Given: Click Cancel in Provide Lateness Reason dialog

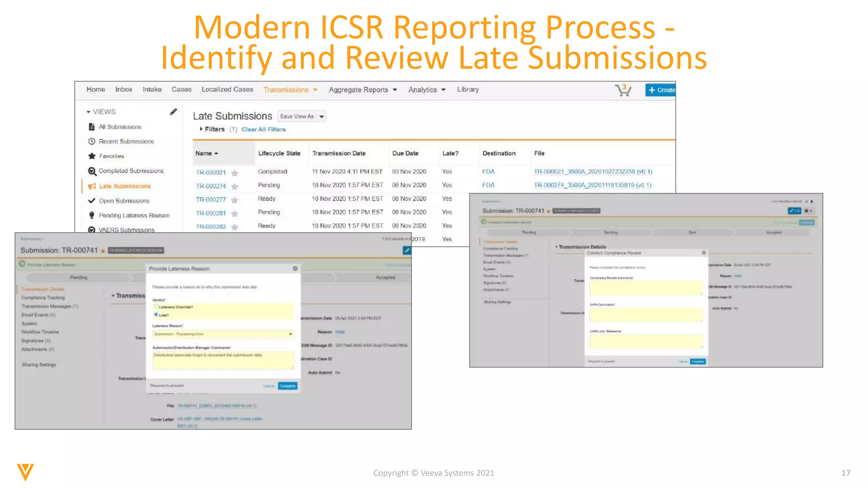Looking at the screenshot, I should [269, 386].
